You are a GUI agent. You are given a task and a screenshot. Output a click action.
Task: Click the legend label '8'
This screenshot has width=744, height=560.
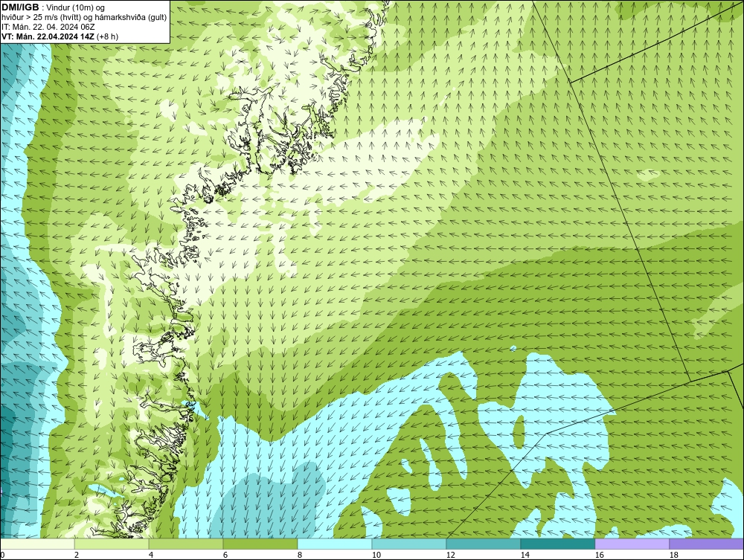click(x=299, y=555)
